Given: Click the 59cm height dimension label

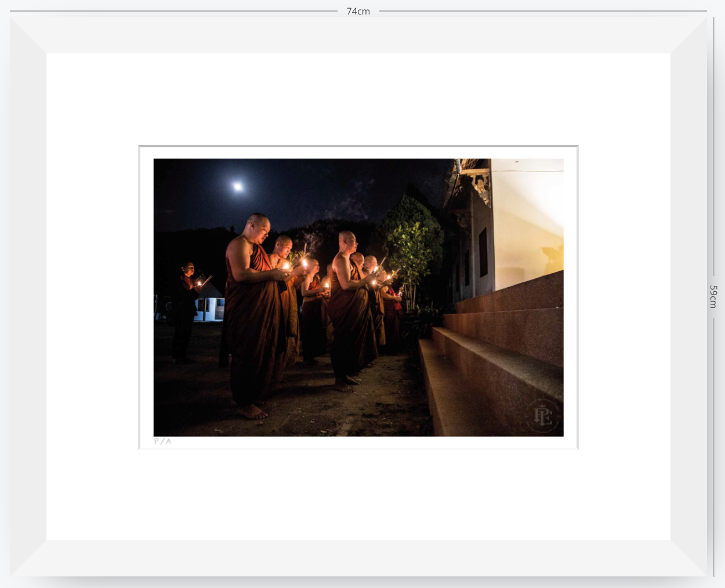Looking at the screenshot, I should [713, 296].
